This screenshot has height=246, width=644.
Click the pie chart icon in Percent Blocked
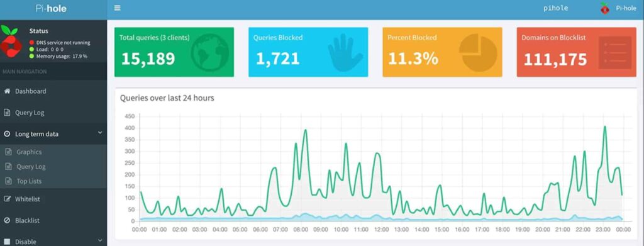point(478,53)
